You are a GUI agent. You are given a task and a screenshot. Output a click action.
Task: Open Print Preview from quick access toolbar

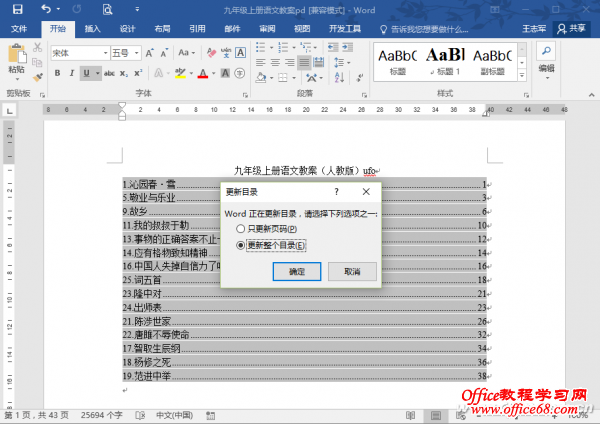pyautogui.click(x=108, y=9)
